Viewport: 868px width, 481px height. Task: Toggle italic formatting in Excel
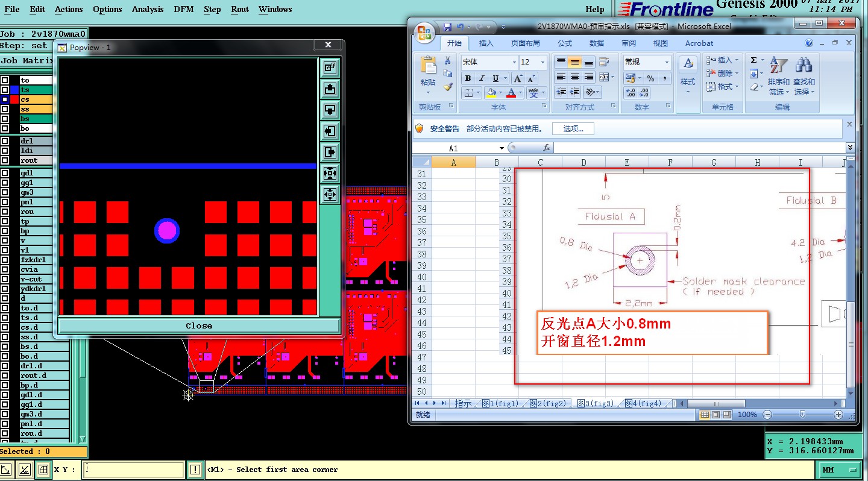pyautogui.click(x=482, y=78)
